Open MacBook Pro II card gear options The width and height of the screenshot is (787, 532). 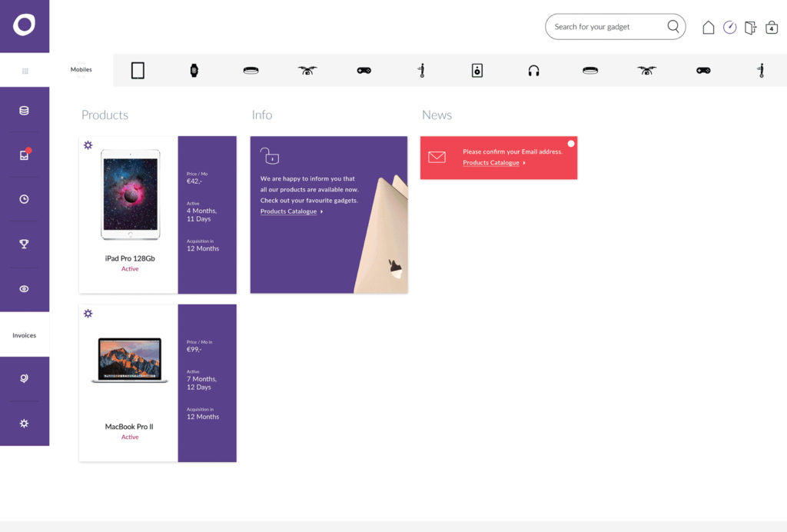[x=88, y=314]
